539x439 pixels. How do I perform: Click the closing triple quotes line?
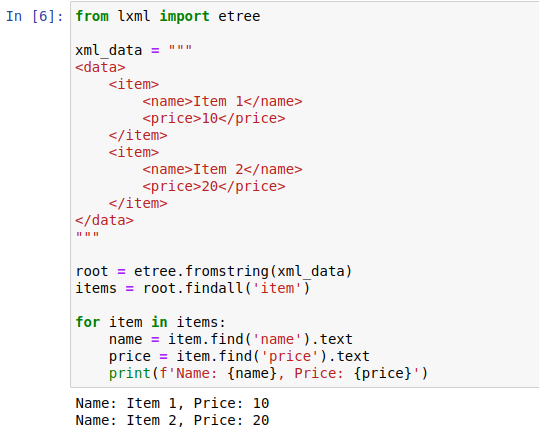coord(87,235)
